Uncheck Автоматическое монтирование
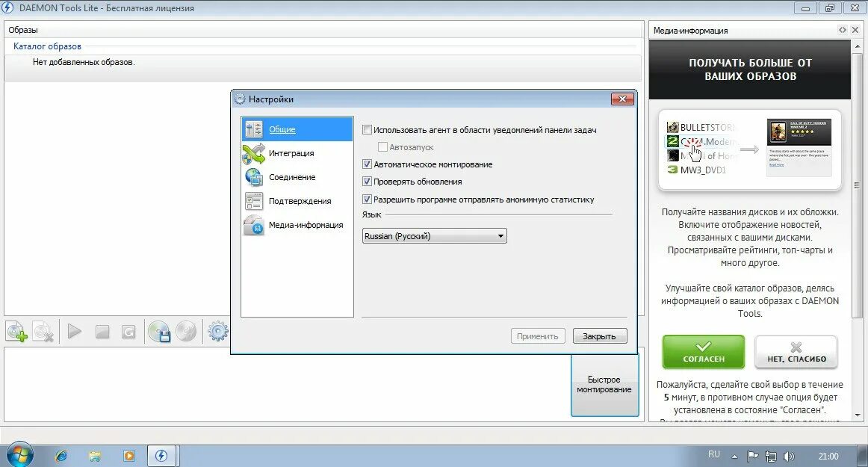The image size is (868, 467). point(367,164)
